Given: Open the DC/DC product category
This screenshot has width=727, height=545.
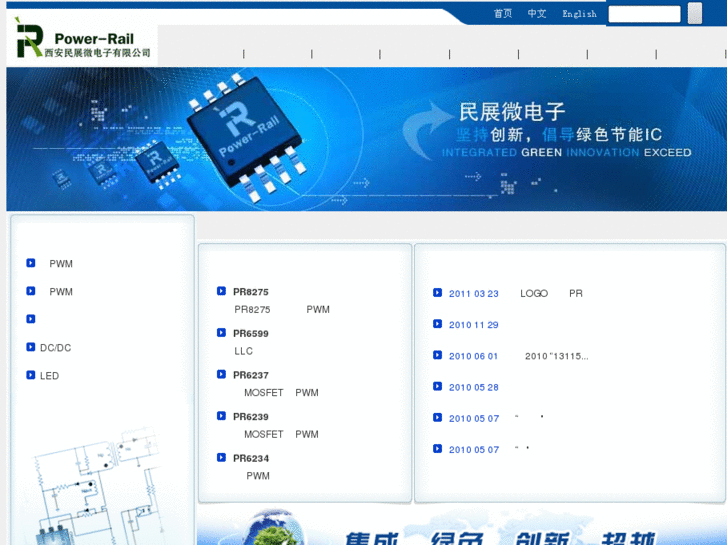Looking at the screenshot, I should tap(55, 348).
